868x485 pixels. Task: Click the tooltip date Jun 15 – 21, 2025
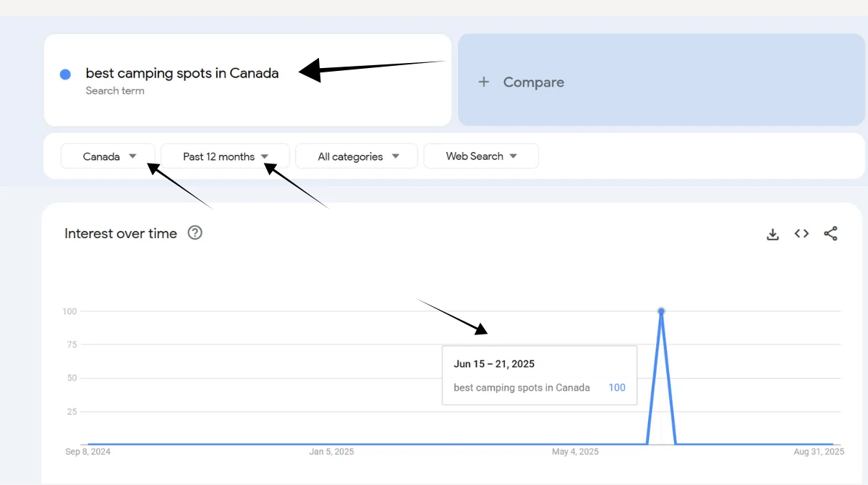[x=494, y=364]
